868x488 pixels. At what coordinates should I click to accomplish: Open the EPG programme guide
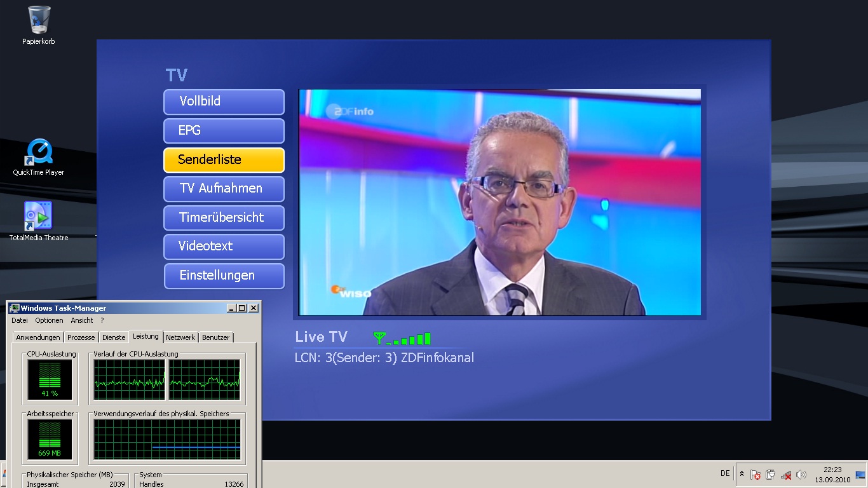click(x=224, y=131)
